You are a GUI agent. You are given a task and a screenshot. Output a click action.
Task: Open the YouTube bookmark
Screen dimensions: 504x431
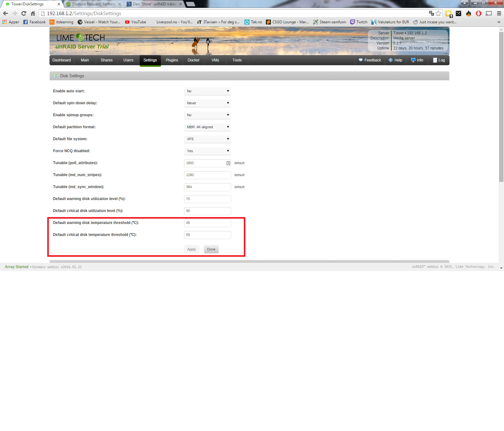pyautogui.click(x=136, y=22)
